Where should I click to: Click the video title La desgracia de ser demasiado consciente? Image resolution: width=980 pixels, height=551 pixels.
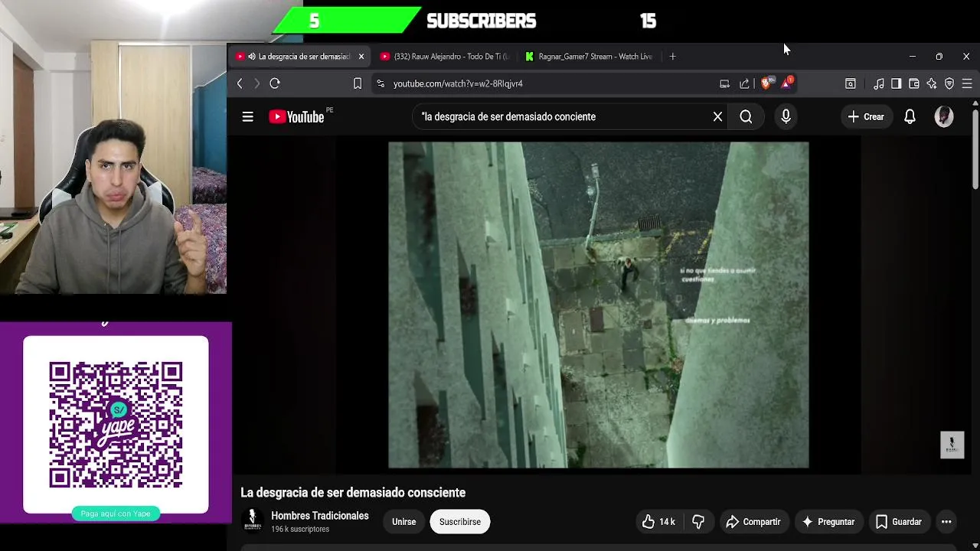tap(353, 493)
